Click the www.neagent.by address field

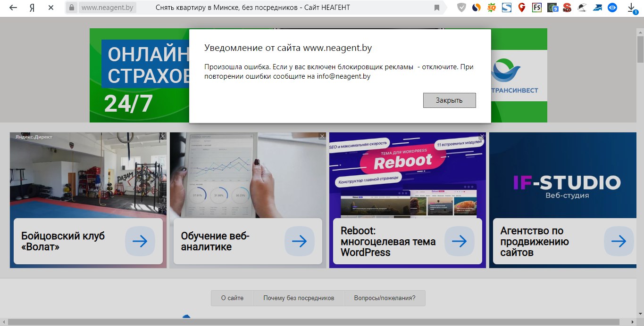[107, 8]
